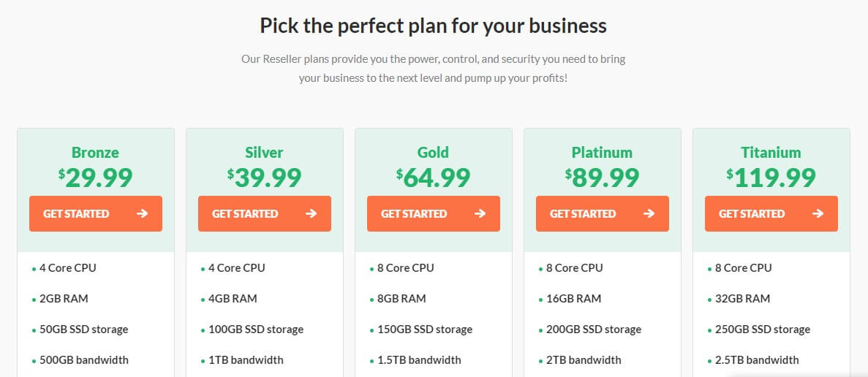Click the arrow icon on Bronze button

(143, 213)
